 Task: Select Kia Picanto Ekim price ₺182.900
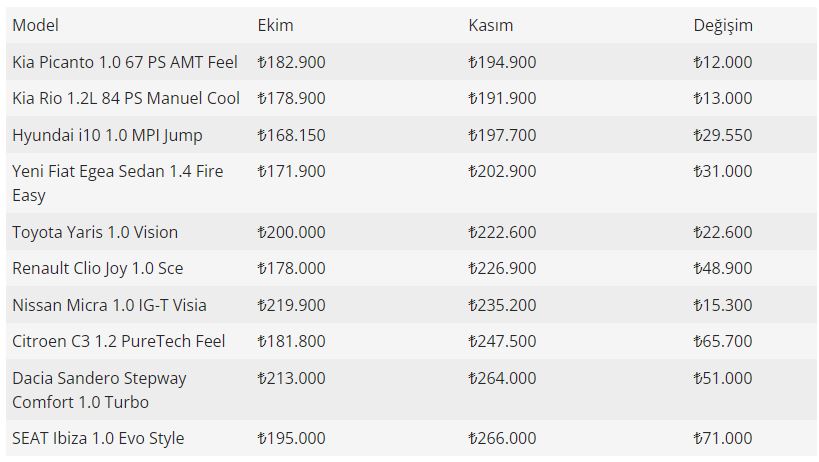click(291, 62)
